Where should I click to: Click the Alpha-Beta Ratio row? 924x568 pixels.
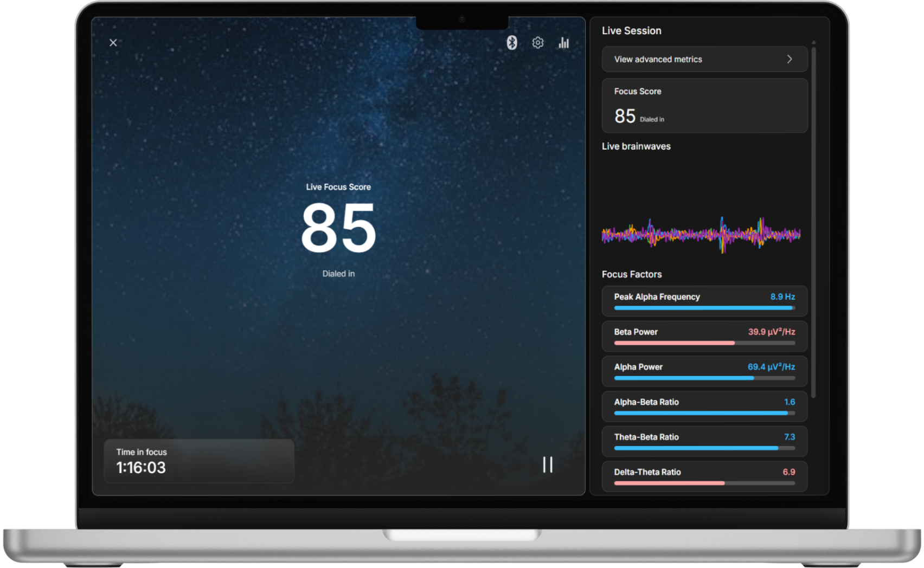coord(704,406)
